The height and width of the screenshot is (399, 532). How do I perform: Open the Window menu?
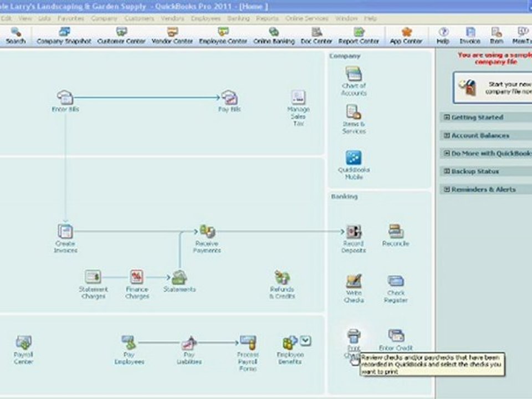coord(346,18)
